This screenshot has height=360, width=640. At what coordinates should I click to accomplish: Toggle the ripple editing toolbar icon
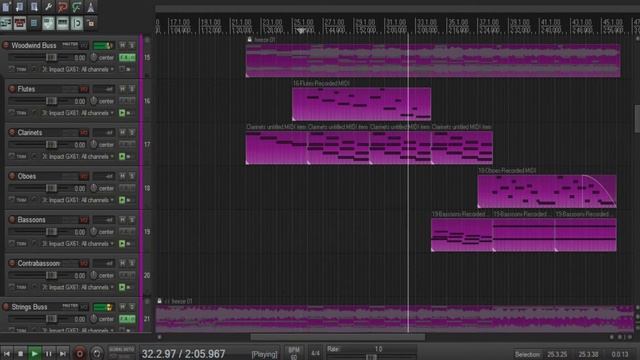[x=34, y=23]
